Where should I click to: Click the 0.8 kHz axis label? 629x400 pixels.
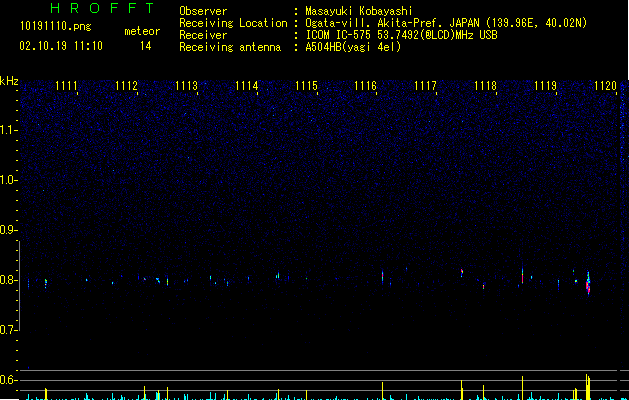[9, 280]
